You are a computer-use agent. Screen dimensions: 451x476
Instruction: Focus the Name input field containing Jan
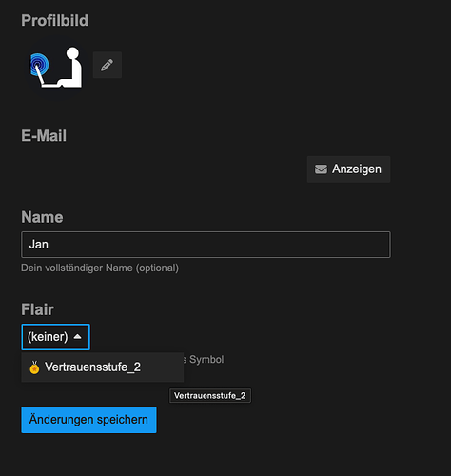click(206, 245)
